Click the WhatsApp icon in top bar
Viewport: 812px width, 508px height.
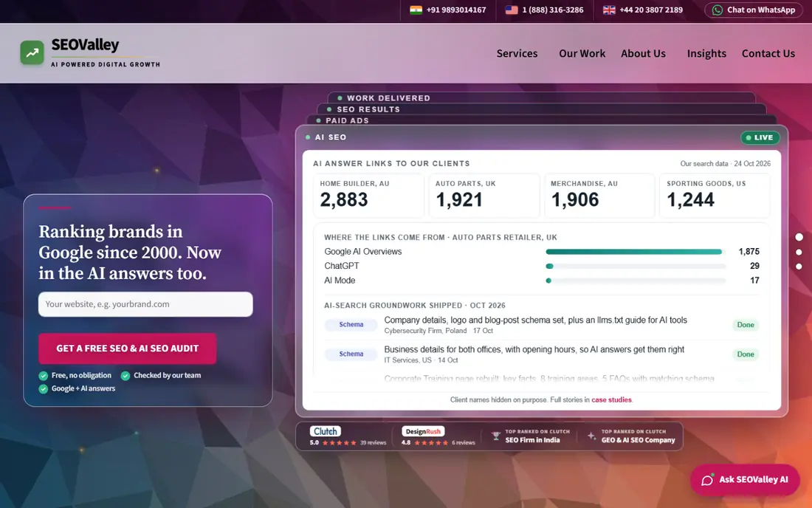point(718,10)
